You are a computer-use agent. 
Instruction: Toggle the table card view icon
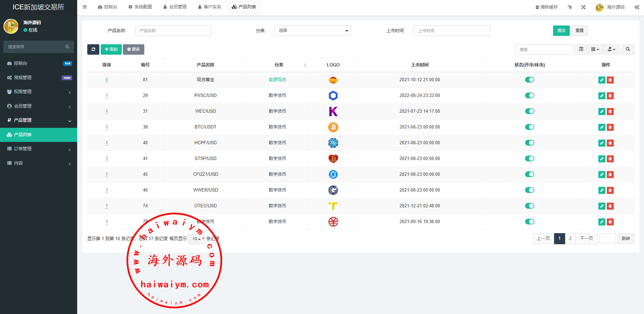[581, 49]
